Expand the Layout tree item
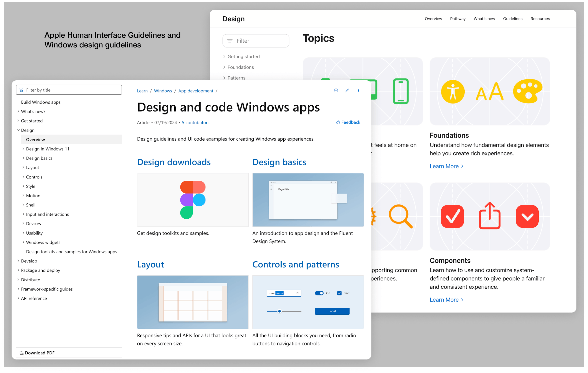This screenshot has height=373, width=588. click(x=23, y=167)
